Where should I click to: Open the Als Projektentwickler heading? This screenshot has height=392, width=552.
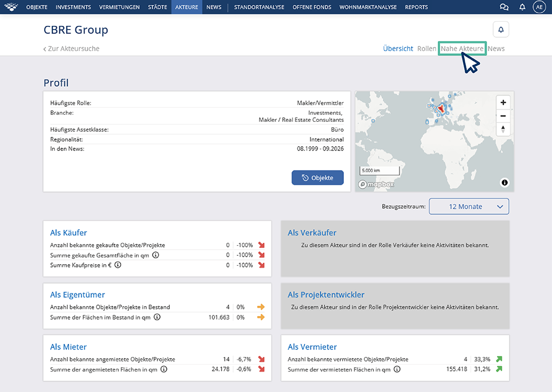coord(326,294)
